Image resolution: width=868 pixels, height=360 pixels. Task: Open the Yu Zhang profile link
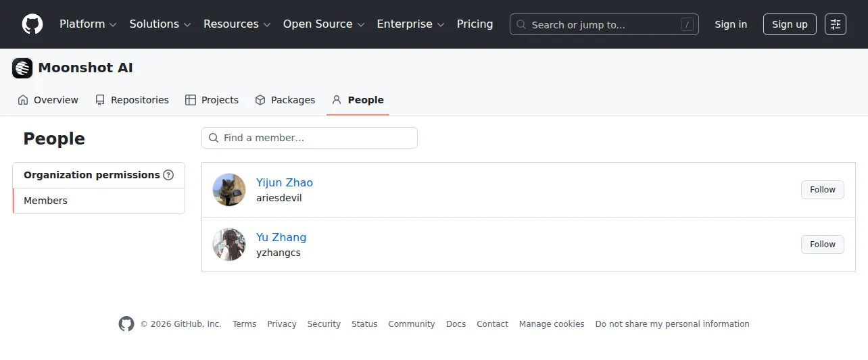[281, 237]
